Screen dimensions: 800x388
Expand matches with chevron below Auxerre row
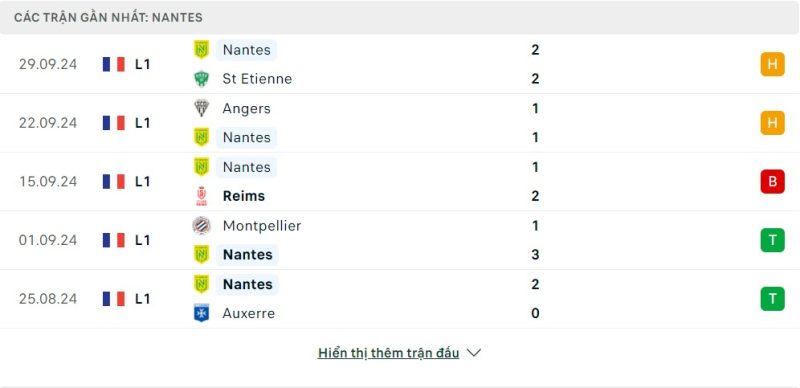pyautogui.click(x=474, y=353)
